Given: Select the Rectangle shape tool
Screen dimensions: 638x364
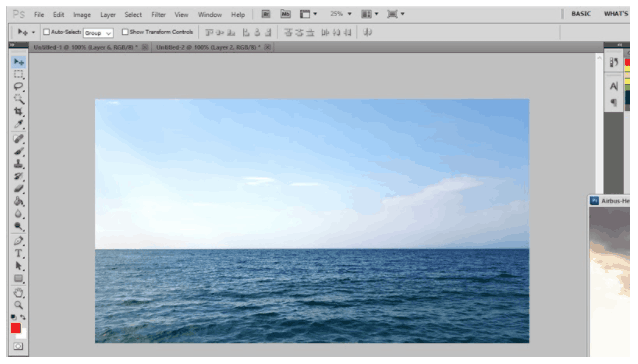Looking at the screenshot, I should click(x=19, y=279).
